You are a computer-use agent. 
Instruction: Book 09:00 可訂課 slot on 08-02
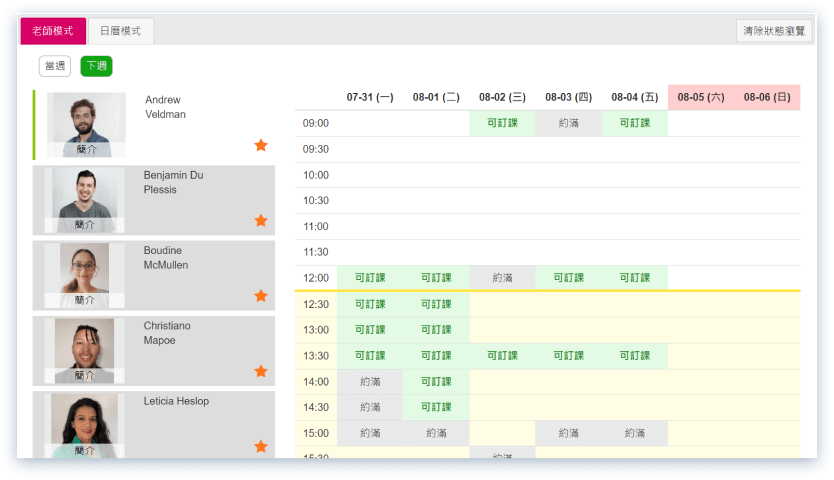click(x=502, y=123)
